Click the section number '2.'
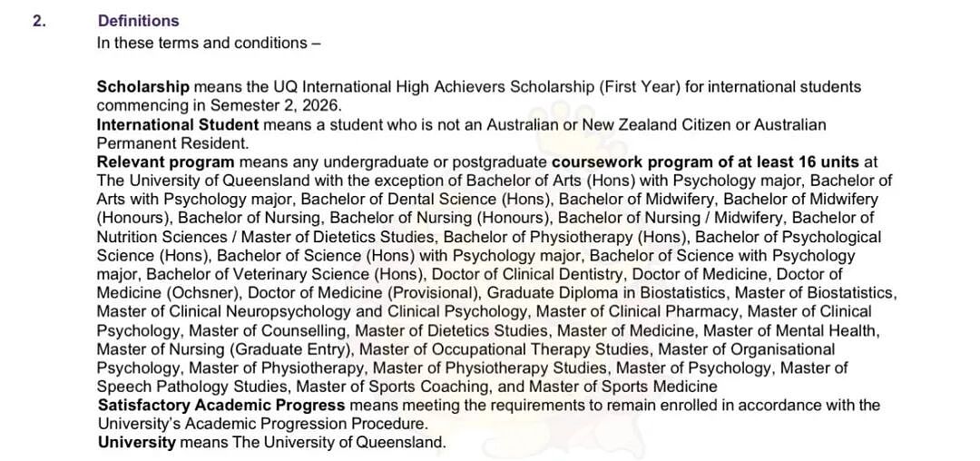Image resolution: width=980 pixels, height=461 pixels. coord(39,21)
